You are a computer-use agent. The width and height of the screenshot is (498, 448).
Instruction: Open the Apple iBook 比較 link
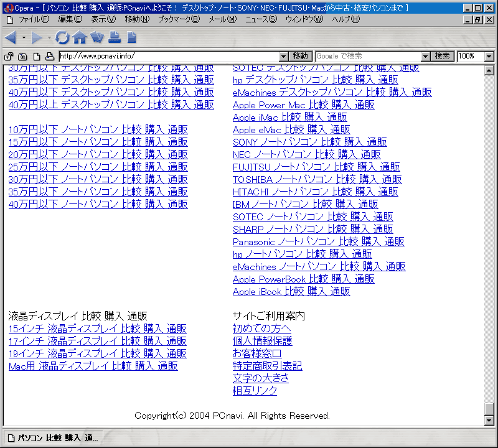291,291
